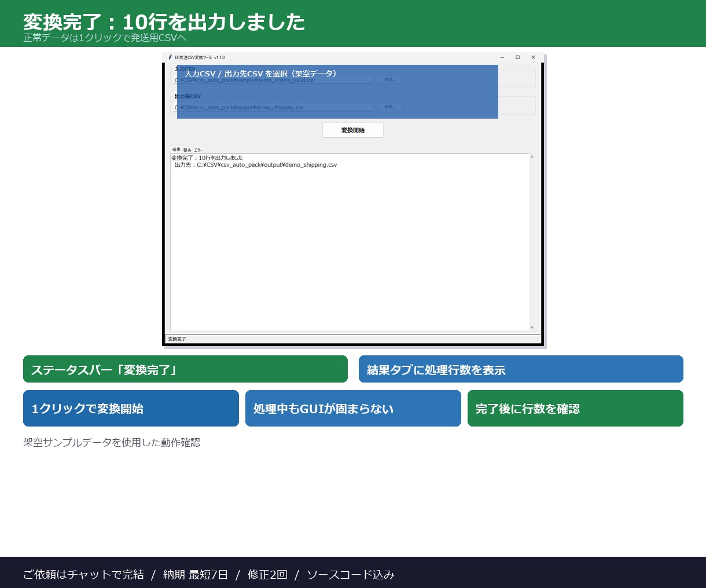This screenshot has height=588, width=706.
Task: Click the footer text '納期 最短7日'
Action: (196, 575)
